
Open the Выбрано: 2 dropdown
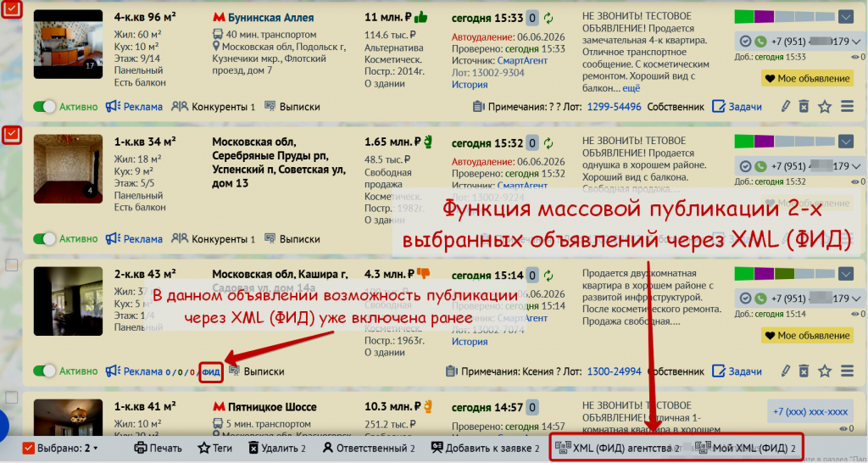pyautogui.click(x=60, y=448)
